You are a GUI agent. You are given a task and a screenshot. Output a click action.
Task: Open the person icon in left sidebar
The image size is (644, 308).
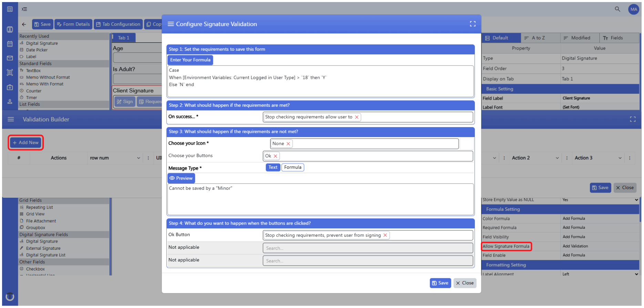tap(10, 102)
